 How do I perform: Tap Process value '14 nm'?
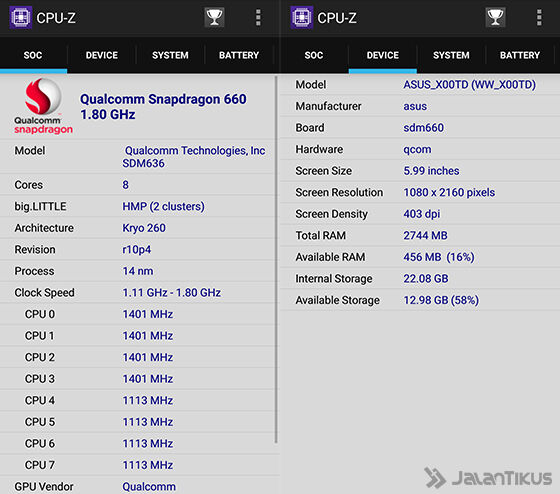click(138, 271)
